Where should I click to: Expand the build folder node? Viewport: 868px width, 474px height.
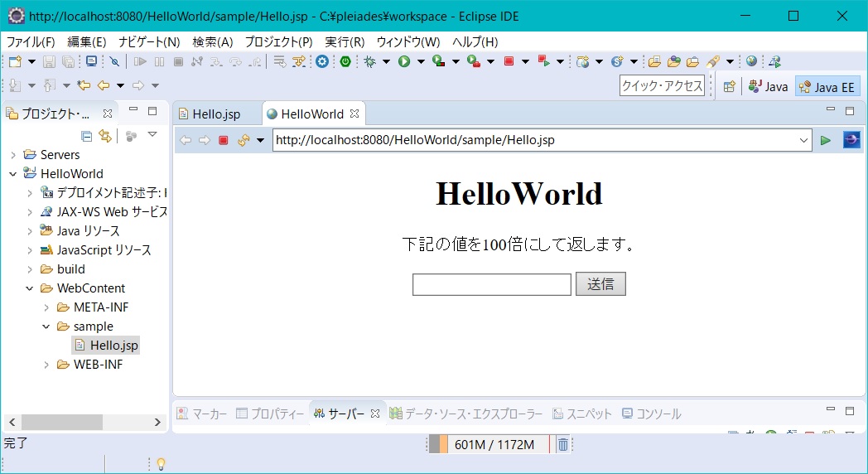click(x=30, y=269)
